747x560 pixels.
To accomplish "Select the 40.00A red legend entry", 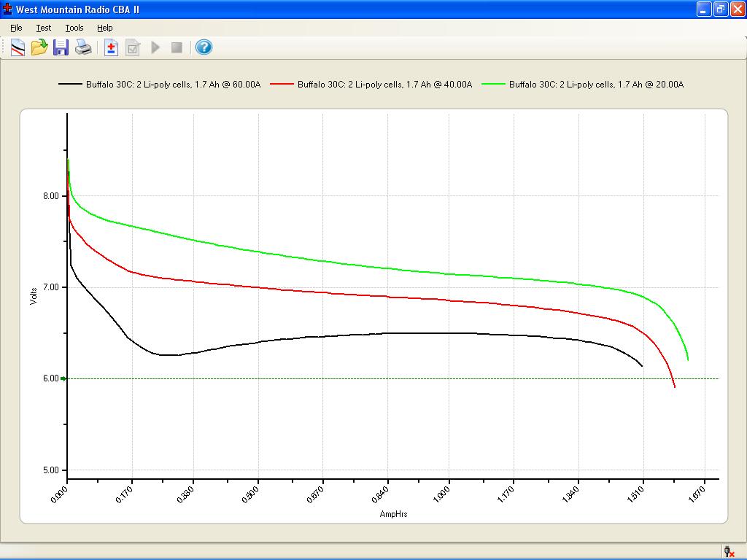I will click(371, 85).
